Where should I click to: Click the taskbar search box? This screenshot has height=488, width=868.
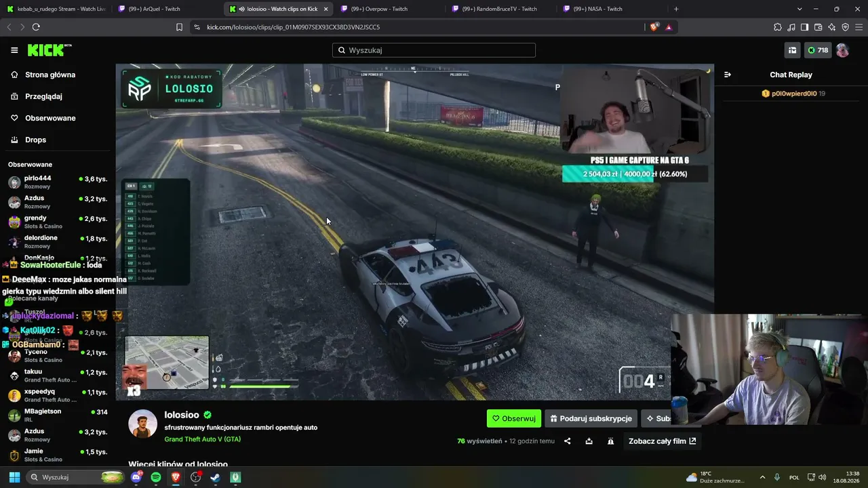click(x=76, y=477)
